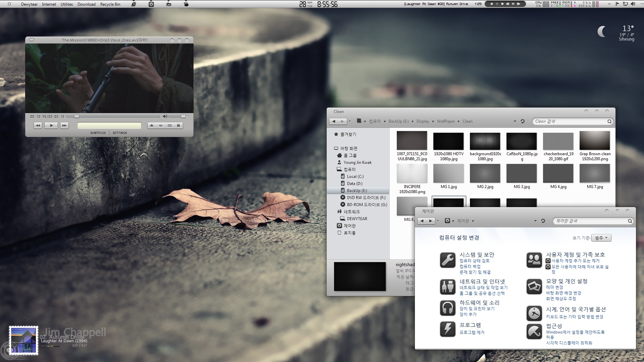Skip to next track in top bar player
The width and height of the screenshot is (644, 362).
518,4
